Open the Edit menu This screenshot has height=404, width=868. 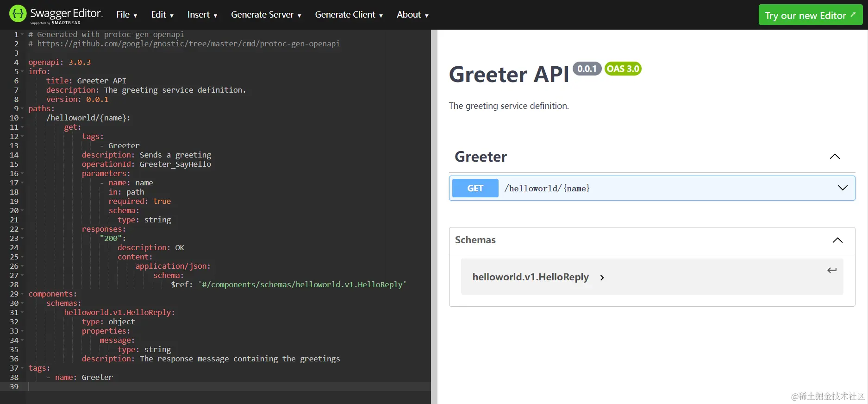(x=162, y=15)
